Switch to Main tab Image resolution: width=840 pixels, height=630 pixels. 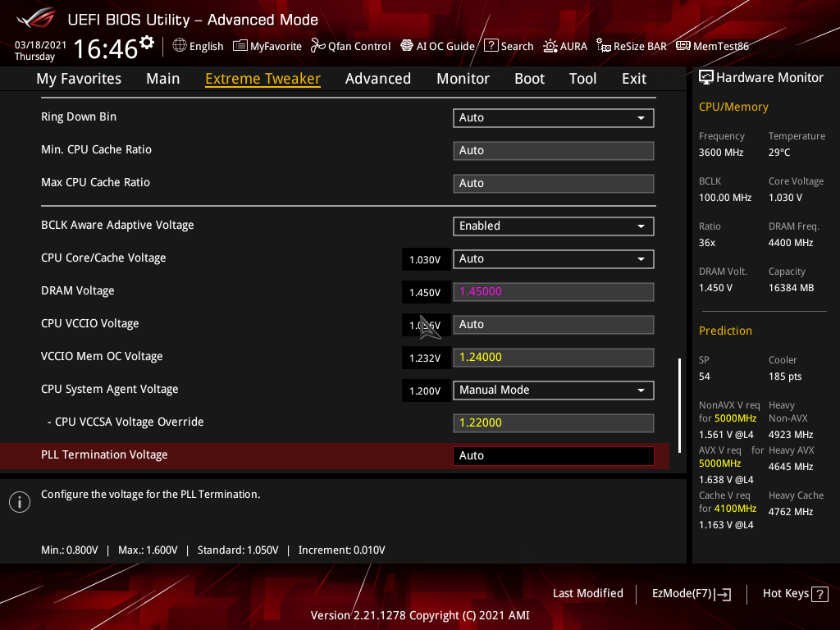click(x=163, y=79)
